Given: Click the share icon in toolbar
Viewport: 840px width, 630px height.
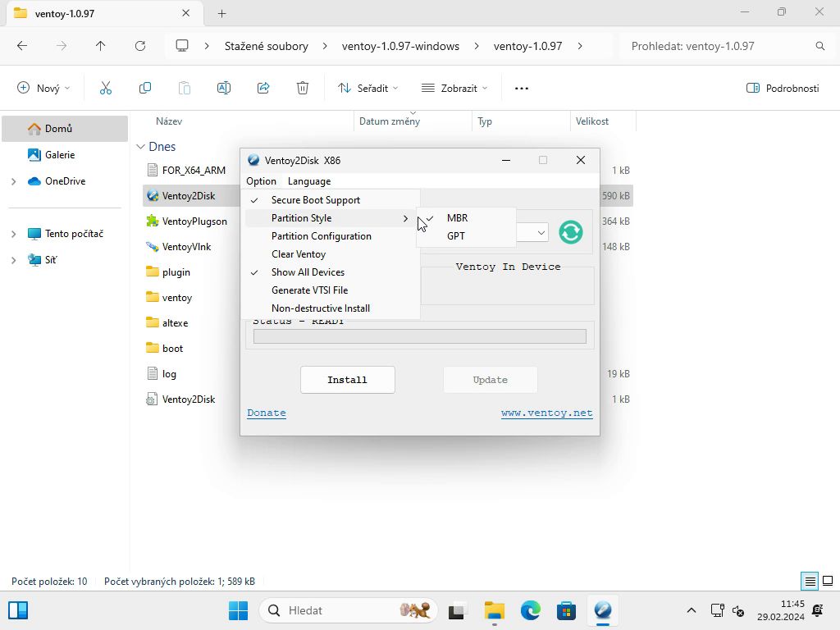Looking at the screenshot, I should (263, 88).
